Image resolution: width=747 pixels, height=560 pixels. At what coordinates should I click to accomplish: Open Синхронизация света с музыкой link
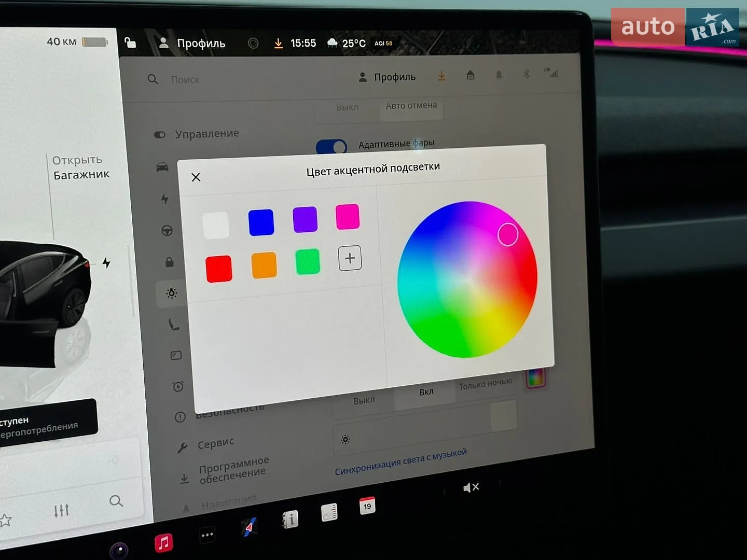coord(400,462)
